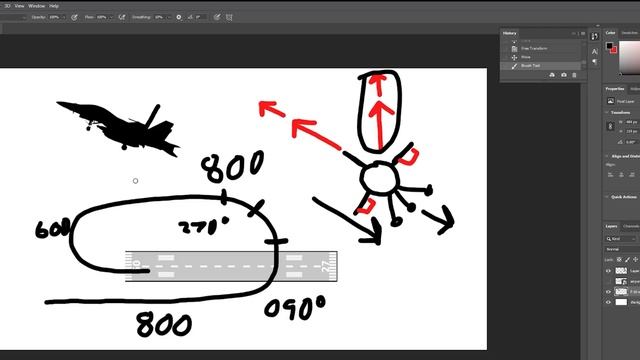
Task: Open the Opacity value dropdown
Action: coord(63,17)
